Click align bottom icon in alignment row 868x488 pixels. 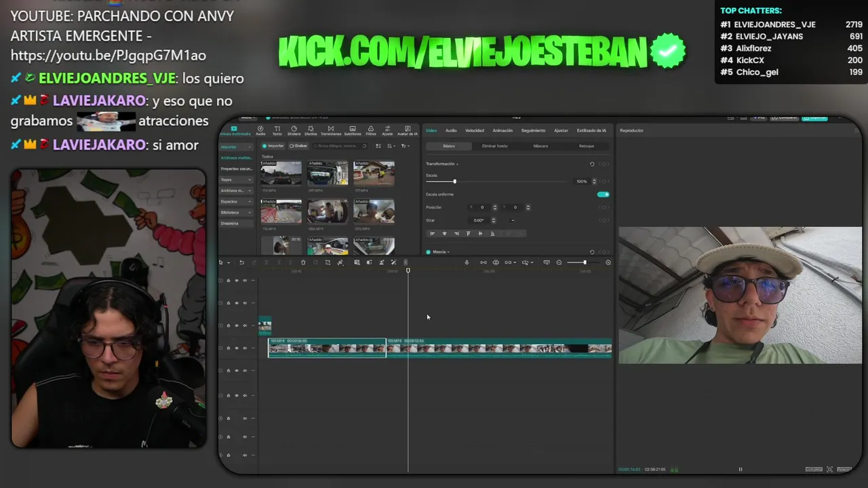coord(492,233)
